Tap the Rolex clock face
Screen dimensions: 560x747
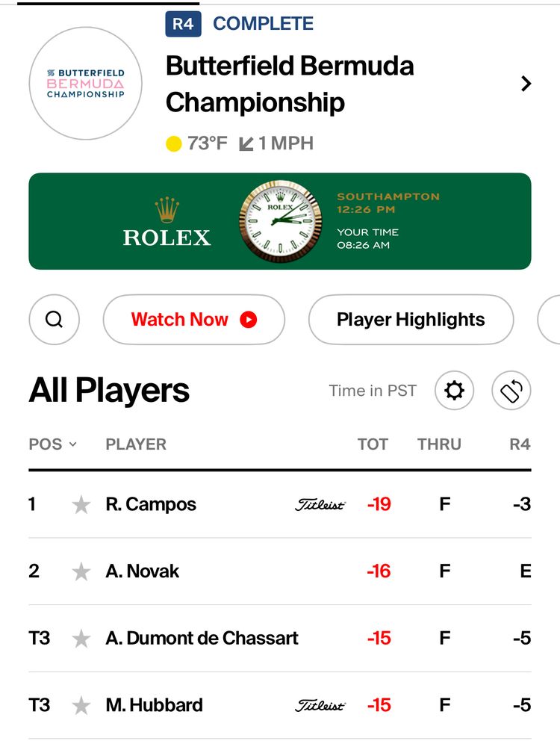tap(279, 221)
